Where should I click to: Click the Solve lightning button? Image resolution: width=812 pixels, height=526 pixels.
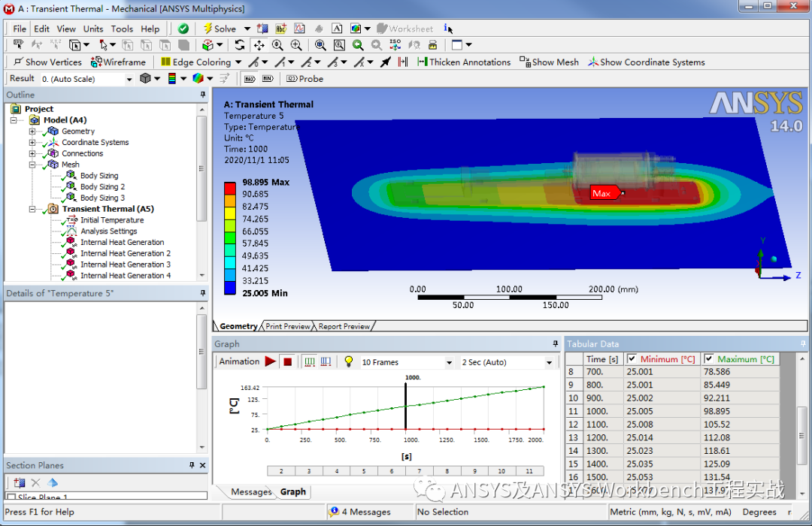220,29
